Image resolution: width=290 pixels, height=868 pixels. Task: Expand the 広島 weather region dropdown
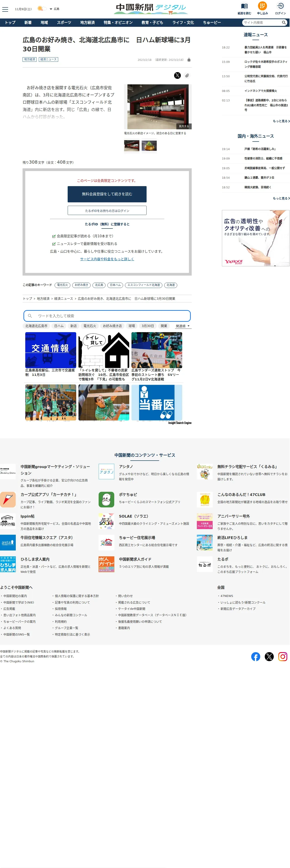tap(54, 9)
